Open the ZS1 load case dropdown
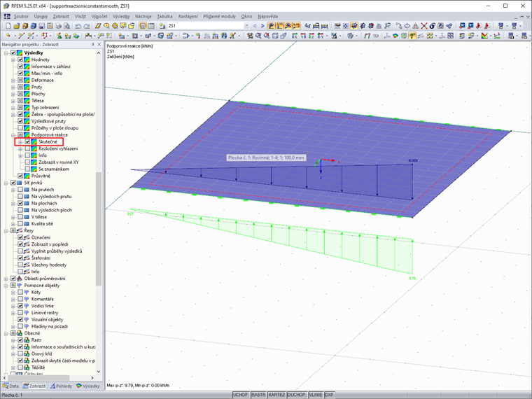The height and width of the screenshot is (399, 532). pyautogui.click(x=246, y=26)
